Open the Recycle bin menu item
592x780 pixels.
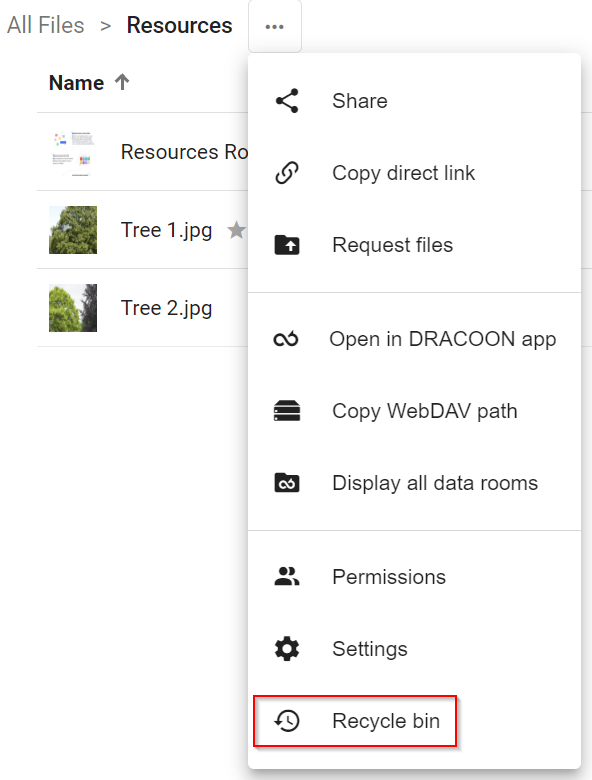(x=355, y=721)
